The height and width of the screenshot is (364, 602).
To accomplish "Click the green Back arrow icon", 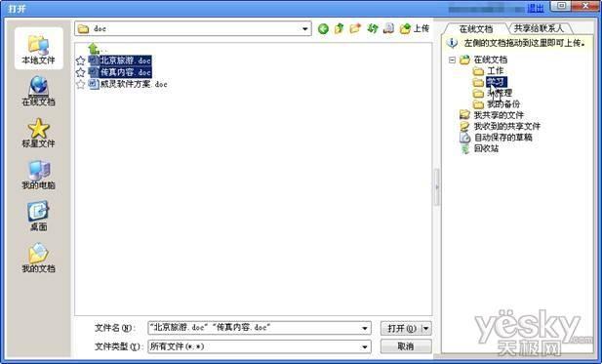I will [323, 29].
